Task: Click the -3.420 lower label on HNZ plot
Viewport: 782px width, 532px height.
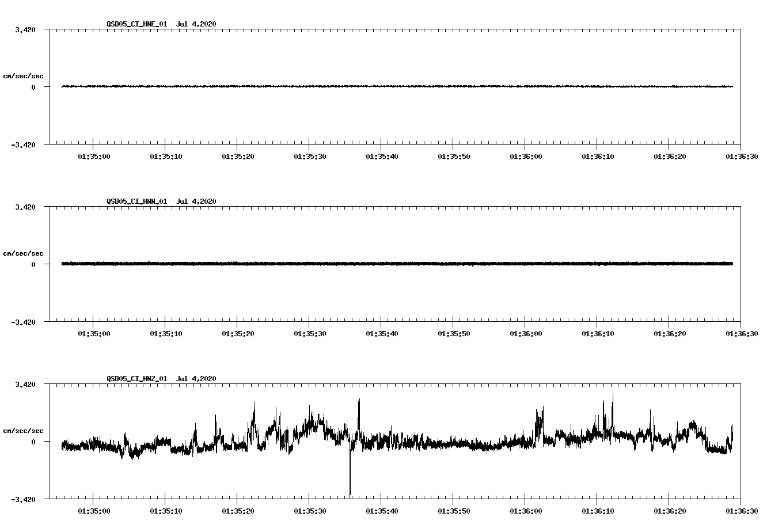Action: click(24, 499)
